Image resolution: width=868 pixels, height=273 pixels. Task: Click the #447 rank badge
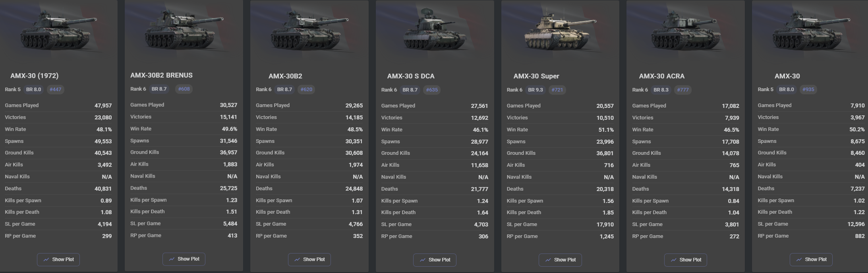coord(56,90)
